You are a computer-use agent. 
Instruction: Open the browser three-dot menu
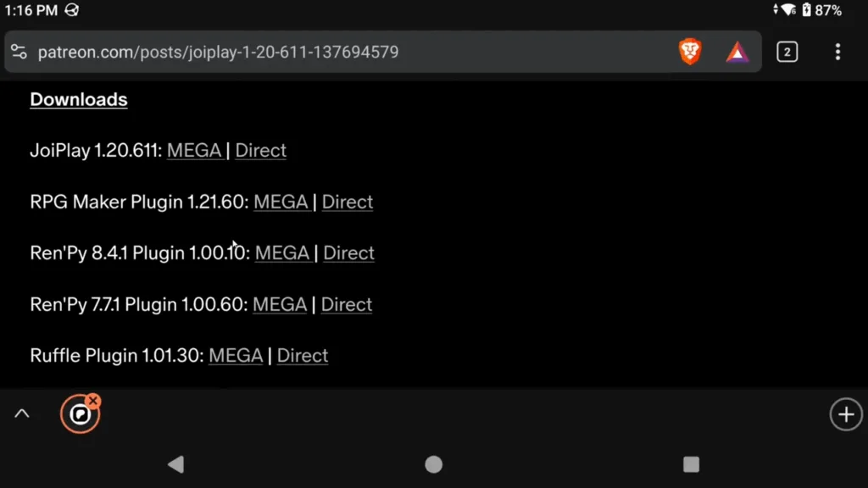(837, 52)
